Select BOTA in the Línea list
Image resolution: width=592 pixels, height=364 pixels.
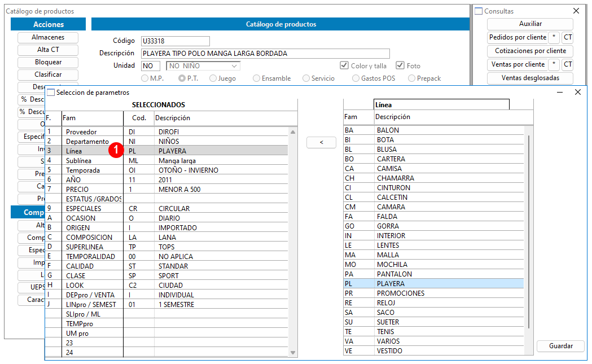tap(433, 140)
